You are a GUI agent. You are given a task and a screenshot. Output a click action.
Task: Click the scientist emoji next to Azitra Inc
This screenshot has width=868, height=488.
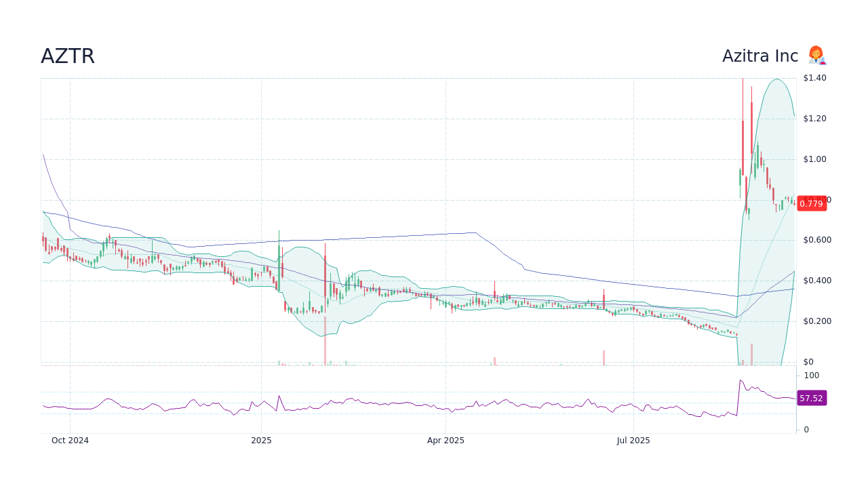[816, 56]
